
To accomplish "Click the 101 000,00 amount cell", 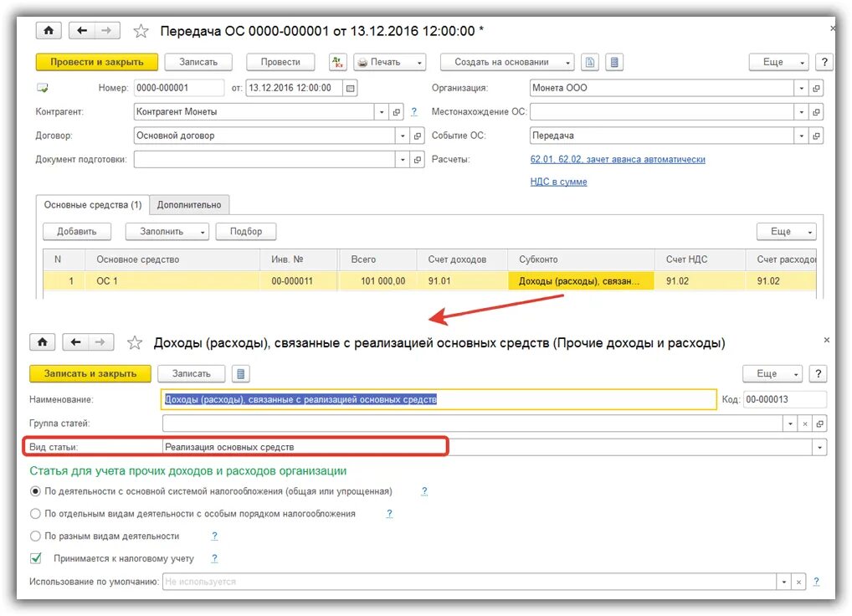I will coord(377,281).
